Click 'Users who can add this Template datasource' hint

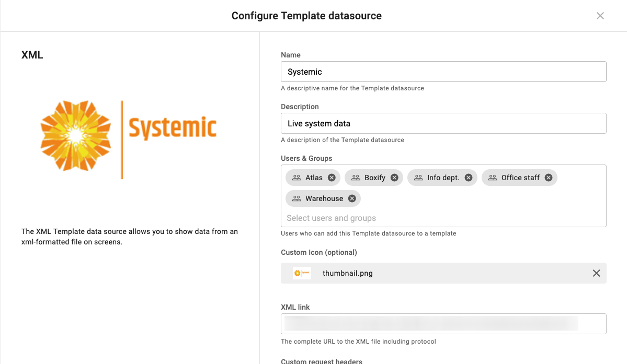[x=368, y=233]
